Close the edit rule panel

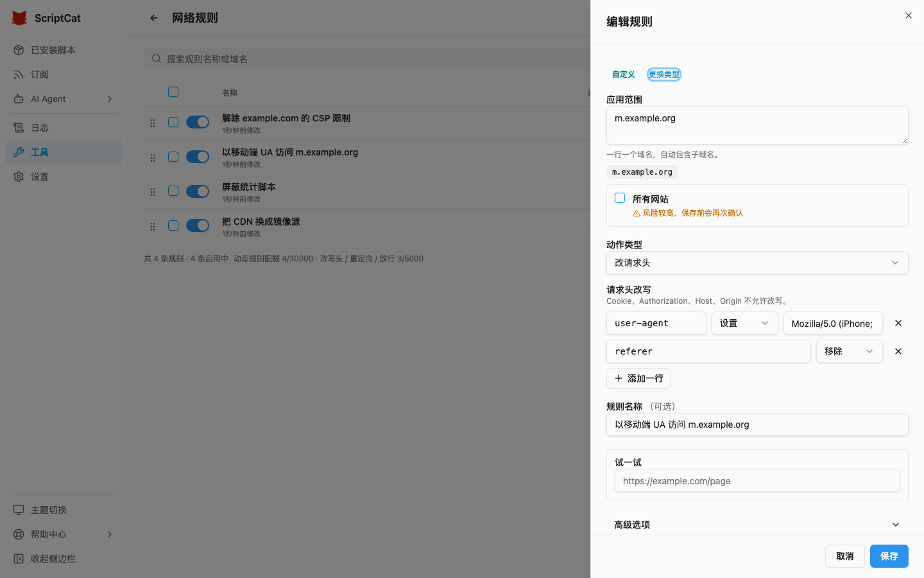pyautogui.click(x=909, y=15)
